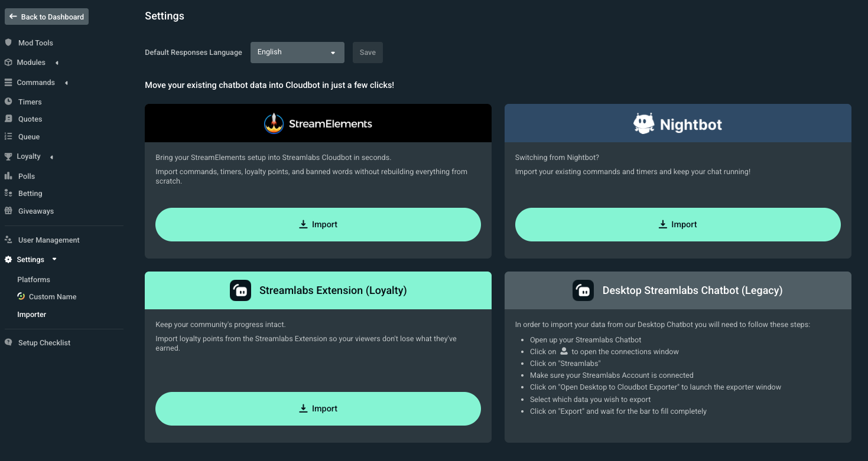The width and height of the screenshot is (868, 461).
Task: Click the Queue list icon
Action: click(x=8, y=136)
